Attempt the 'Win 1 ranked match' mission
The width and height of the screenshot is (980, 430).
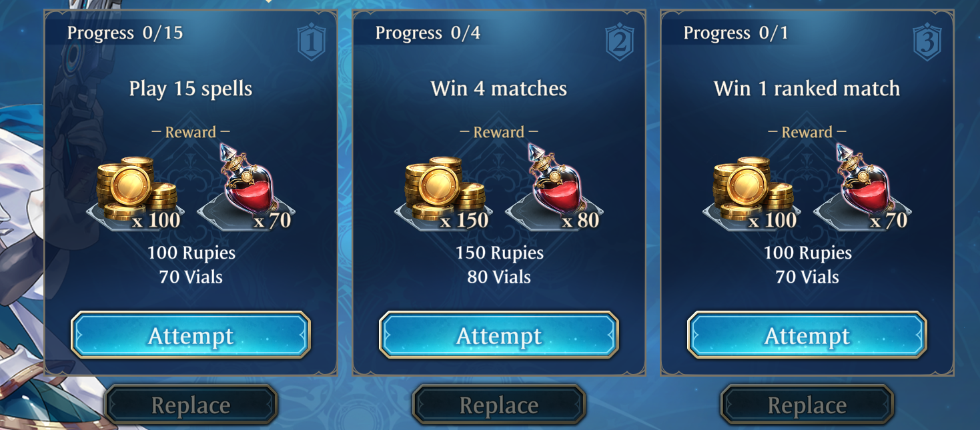click(807, 335)
